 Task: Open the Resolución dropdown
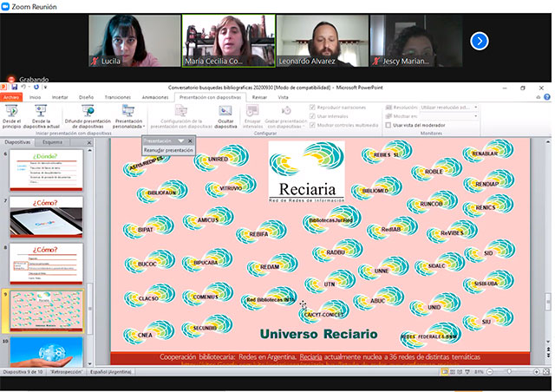(x=476, y=107)
